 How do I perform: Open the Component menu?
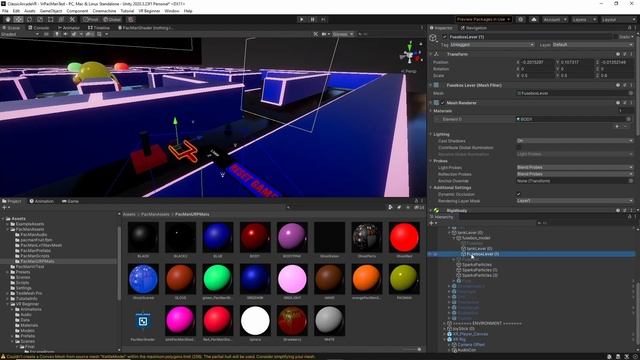77,11
